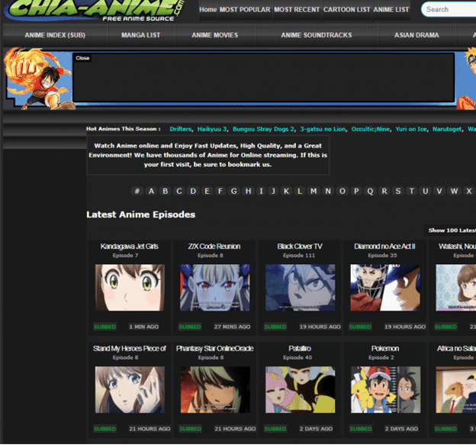Open the Haikyuu 3 link
This screenshot has height=448, width=476.
[212, 129]
